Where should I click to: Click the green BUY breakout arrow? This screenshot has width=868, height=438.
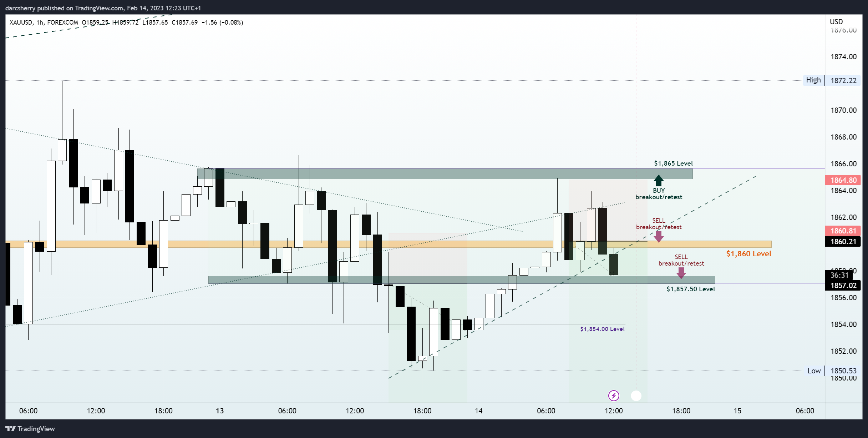(x=659, y=180)
